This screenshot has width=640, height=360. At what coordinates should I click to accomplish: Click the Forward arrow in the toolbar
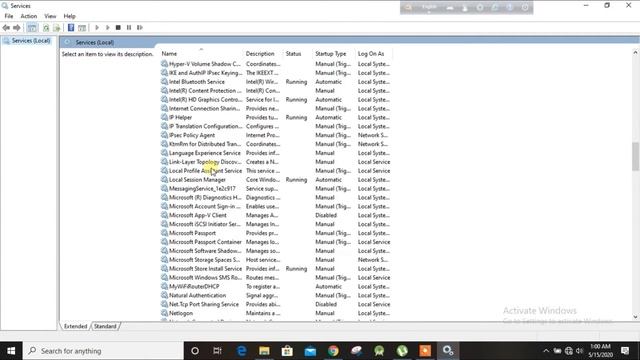coord(17,28)
